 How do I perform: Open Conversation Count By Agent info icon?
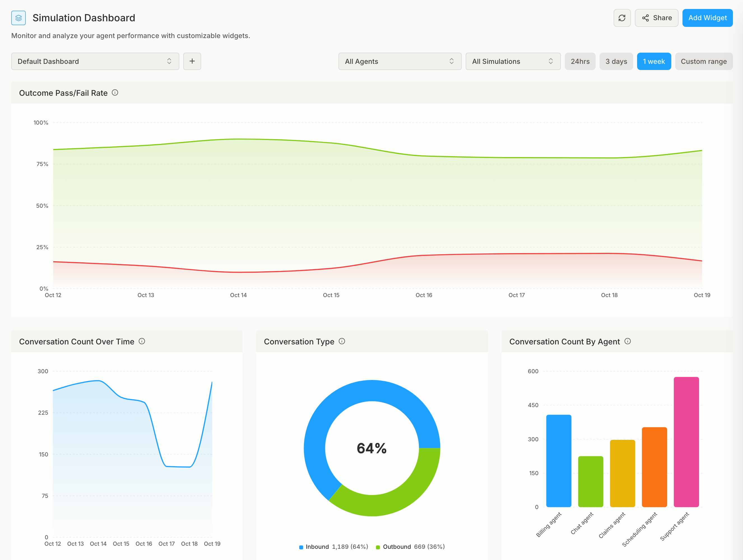pyautogui.click(x=628, y=341)
